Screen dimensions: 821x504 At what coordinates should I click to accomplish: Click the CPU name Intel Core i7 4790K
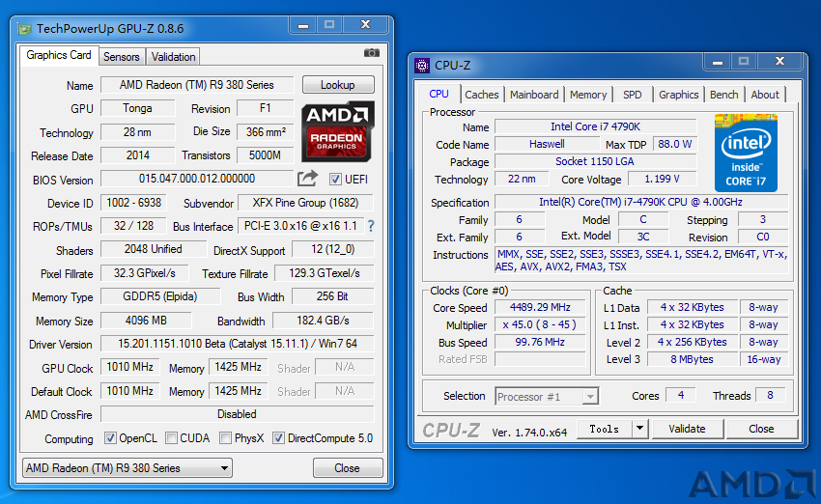595,126
